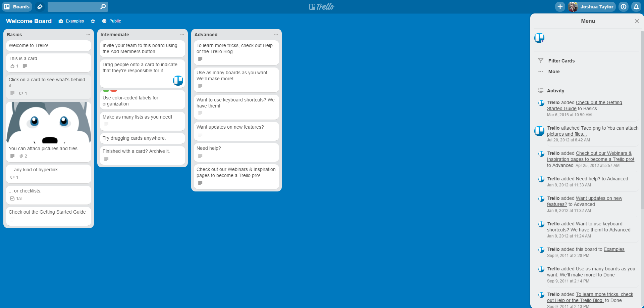Open the Boards menu button
This screenshot has height=308, width=644.
(x=17, y=7)
